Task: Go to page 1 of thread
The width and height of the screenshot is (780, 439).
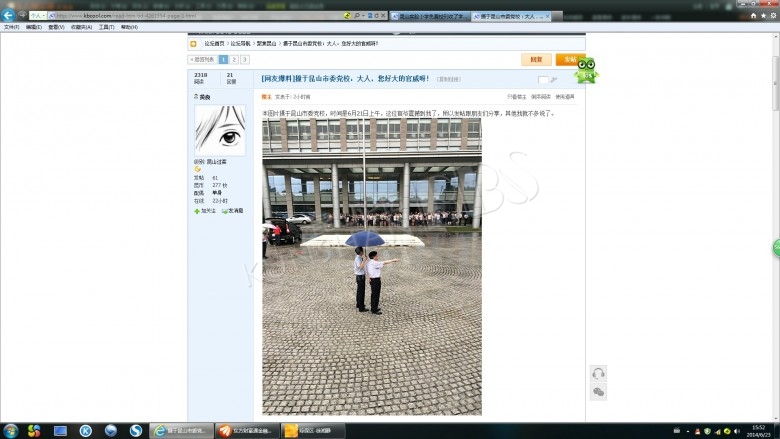Action: (223, 60)
